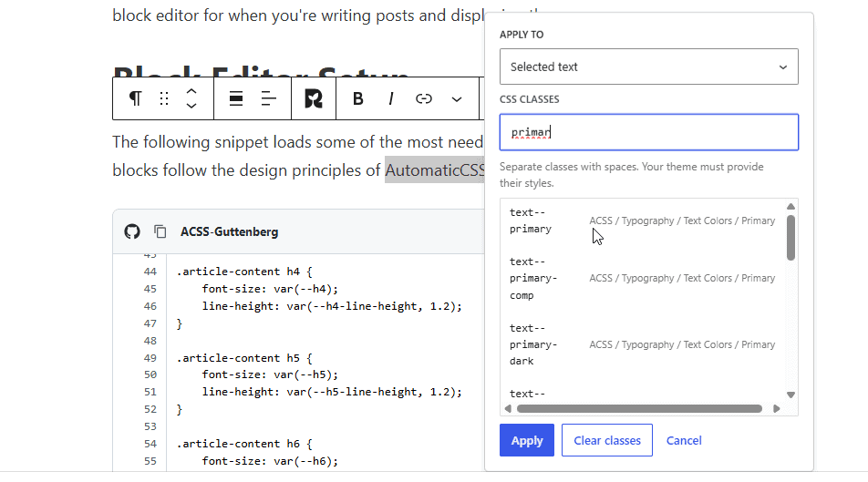Viewport: 868px width, 482px height.
Task: Focus the CSS Classes input field
Action: point(649,132)
